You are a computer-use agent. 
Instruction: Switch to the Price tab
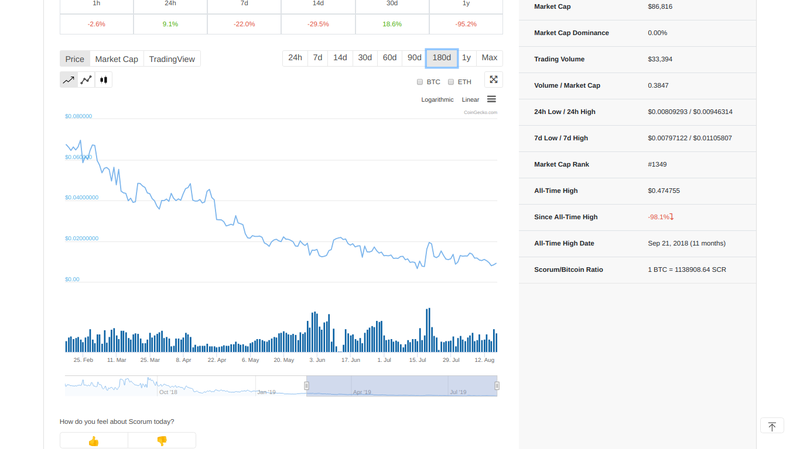coord(74,59)
